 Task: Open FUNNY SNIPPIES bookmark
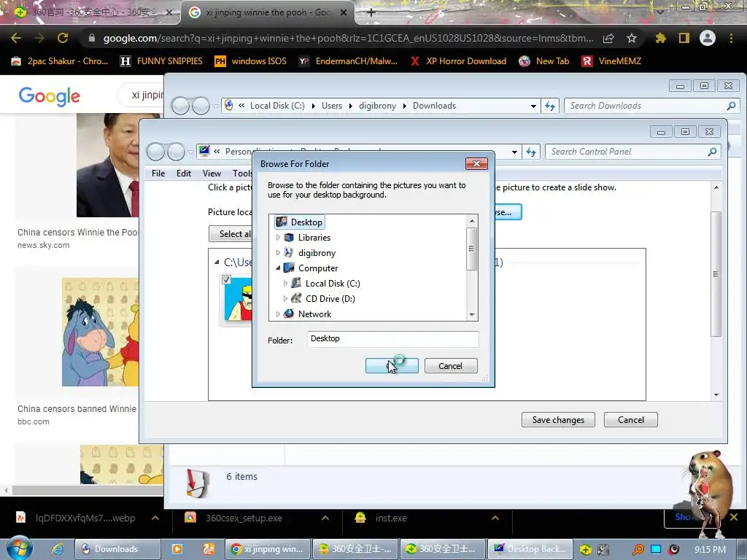pyautogui.click(x=161, y=61)
